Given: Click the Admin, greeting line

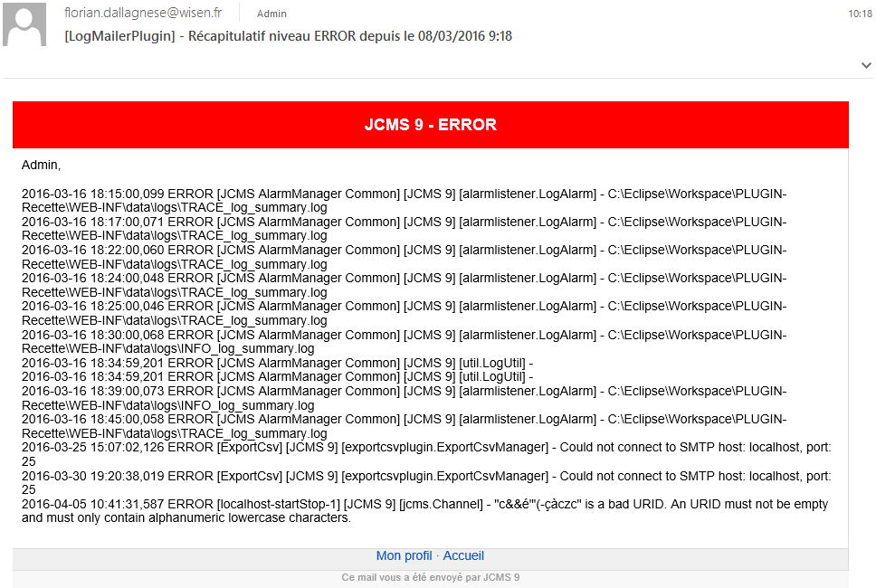Looking at the screenshot, I should coord(41,166).
